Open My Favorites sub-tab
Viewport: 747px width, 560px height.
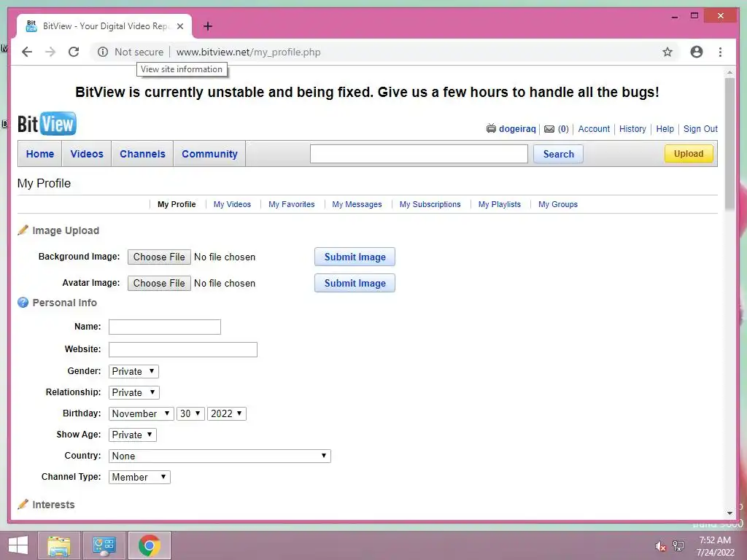[x=292, y=204]
